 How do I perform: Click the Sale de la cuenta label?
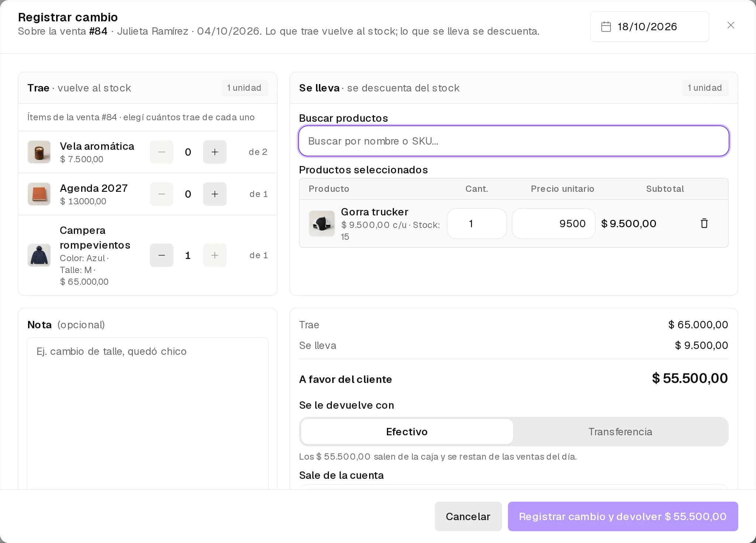pyautogui.click(x=341, y=475)
